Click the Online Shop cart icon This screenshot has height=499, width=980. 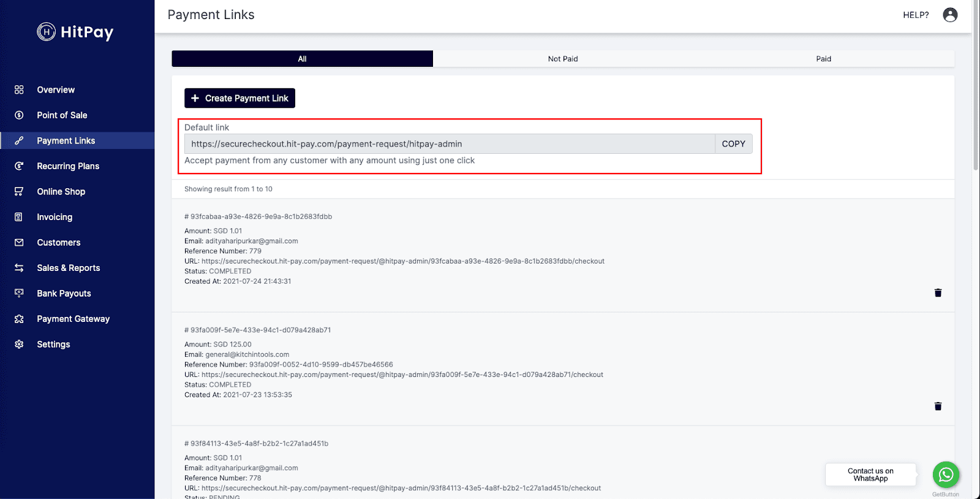click(x=19, y=191)
